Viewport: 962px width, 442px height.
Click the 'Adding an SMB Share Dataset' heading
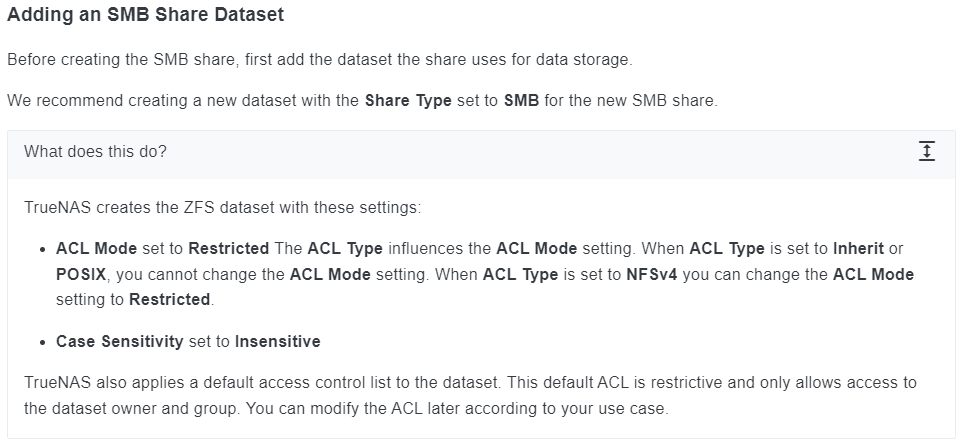click(145, 14)
